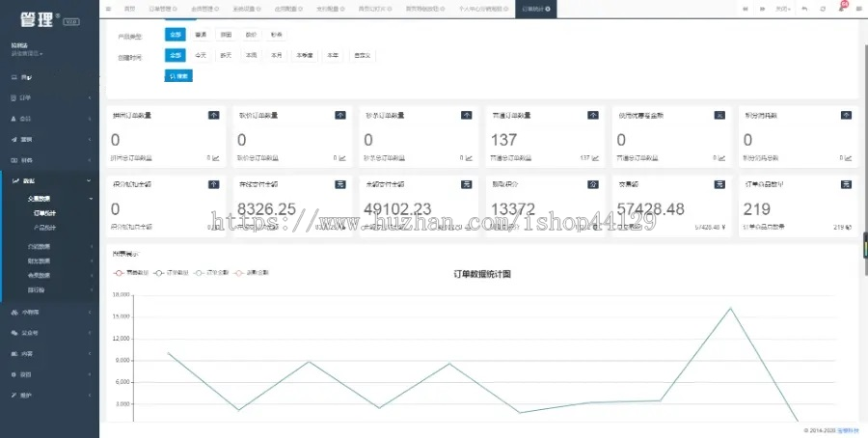Click the 订单 sidebar icon

14,98
